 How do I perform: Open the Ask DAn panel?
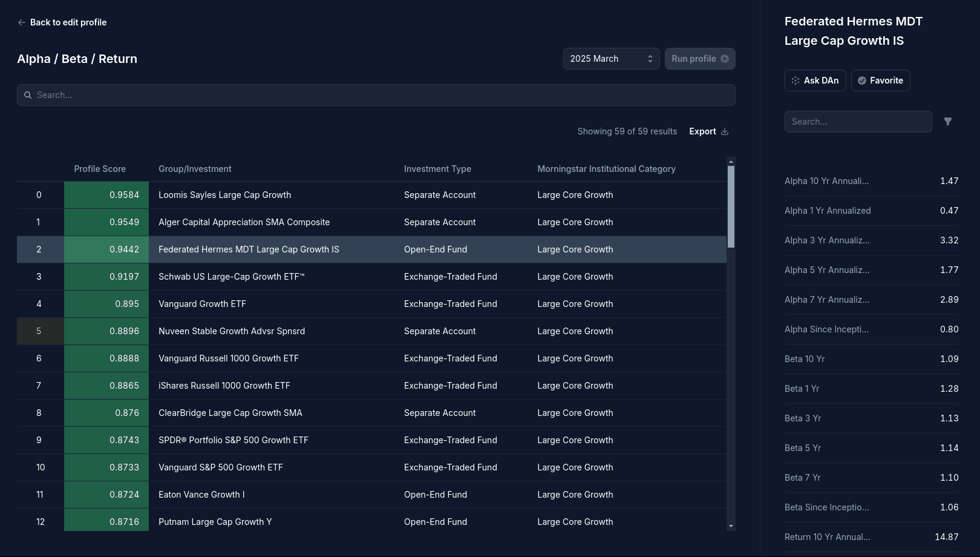click(815, 80)
